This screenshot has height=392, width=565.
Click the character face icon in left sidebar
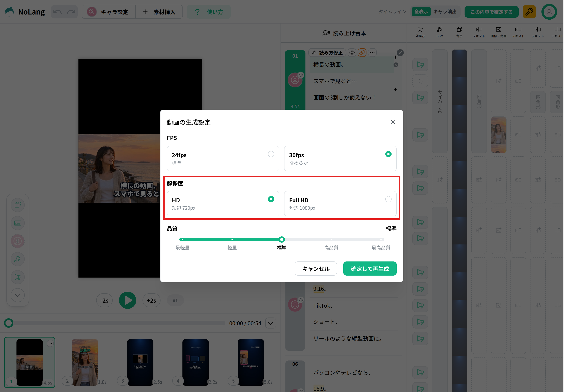click(17, 241)
